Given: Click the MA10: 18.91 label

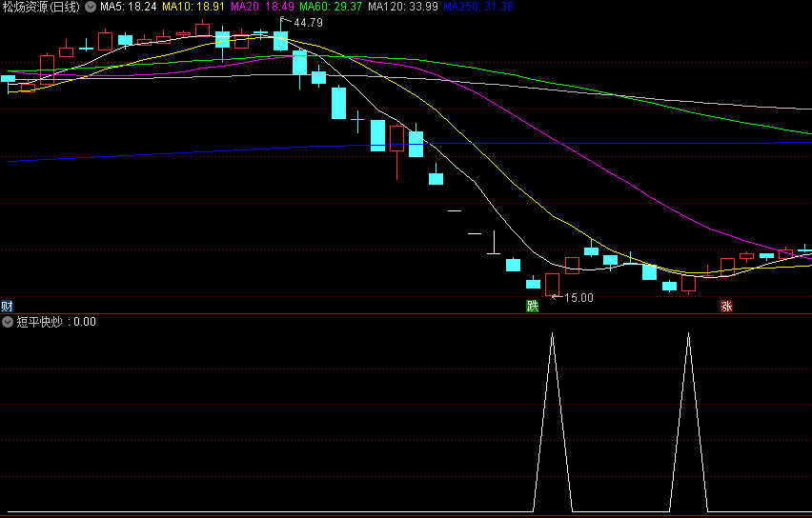Looking at the screenshot, I should pos(193,7).
